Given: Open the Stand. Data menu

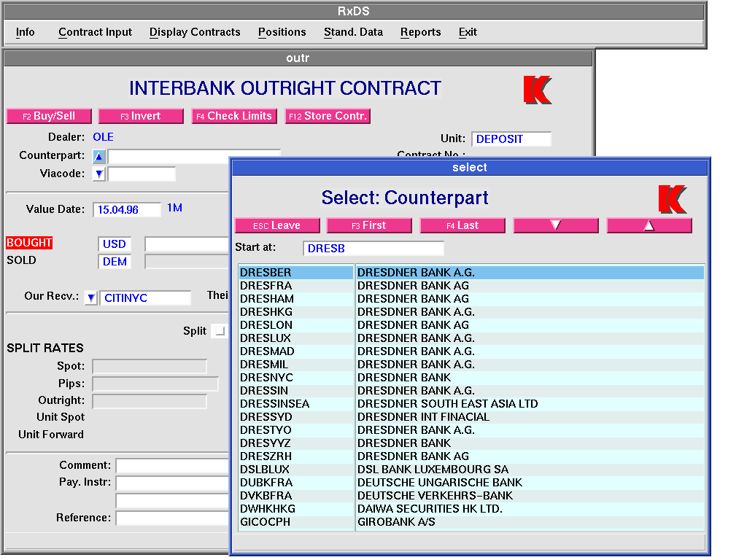Looking at the screenshot, I should coord(354,32).
